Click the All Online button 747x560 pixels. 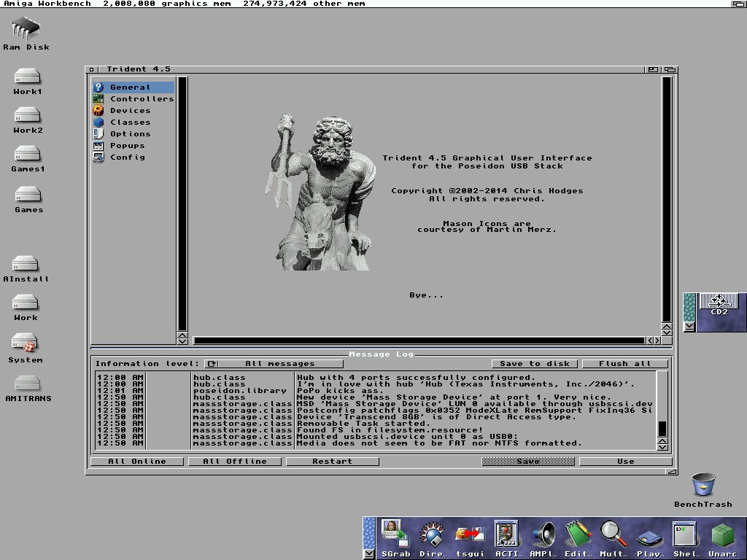[x=137, y=462]
